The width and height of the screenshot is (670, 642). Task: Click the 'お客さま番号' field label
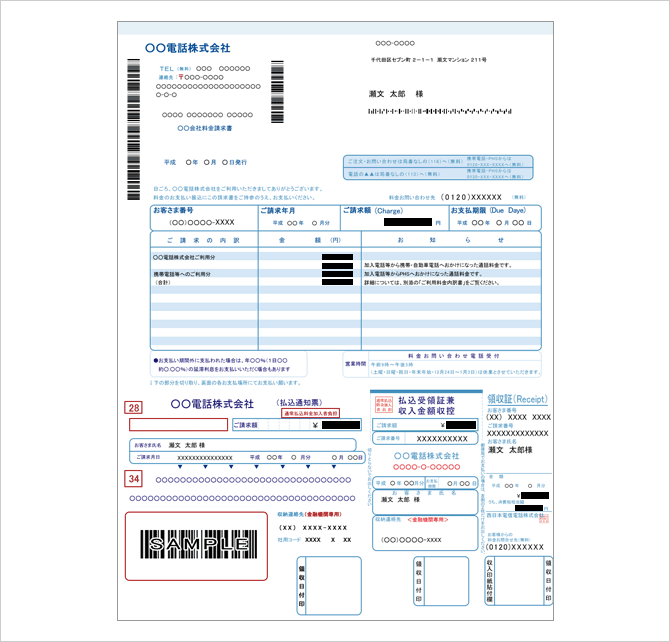tap(173, 210)
